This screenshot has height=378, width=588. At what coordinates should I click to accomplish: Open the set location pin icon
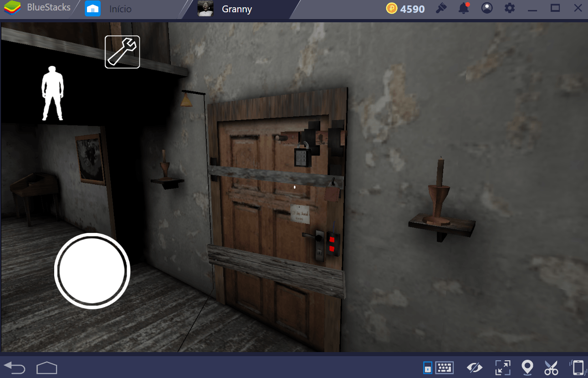[527, 368]
